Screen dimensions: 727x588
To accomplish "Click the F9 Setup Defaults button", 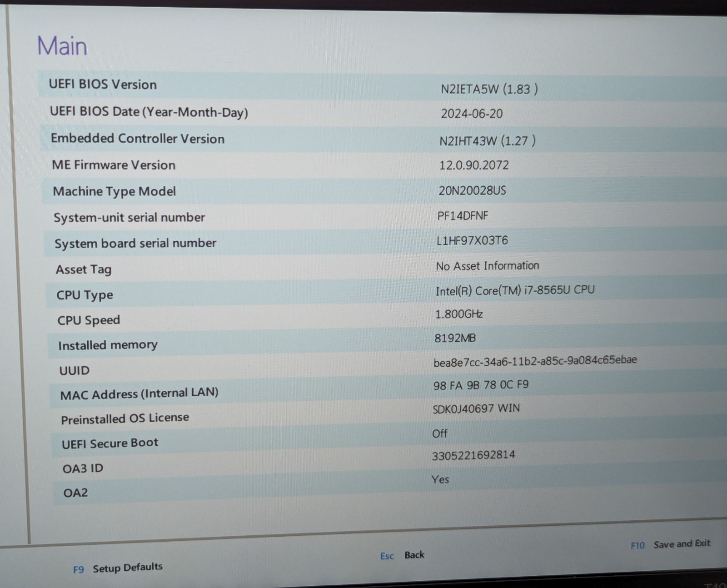I will [x=118, y=568].
